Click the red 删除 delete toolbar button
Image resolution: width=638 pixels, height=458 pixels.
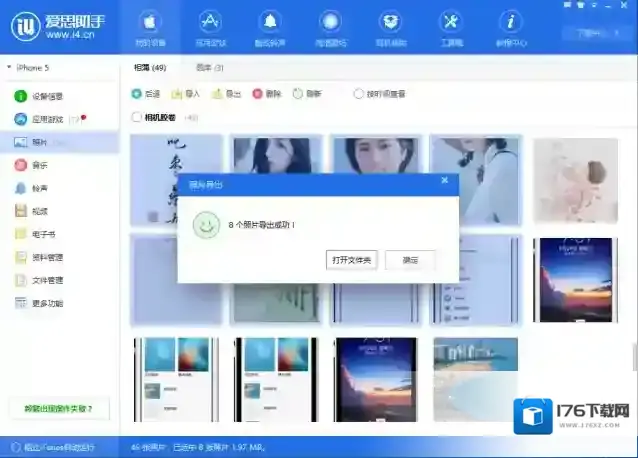pos(267,94)
